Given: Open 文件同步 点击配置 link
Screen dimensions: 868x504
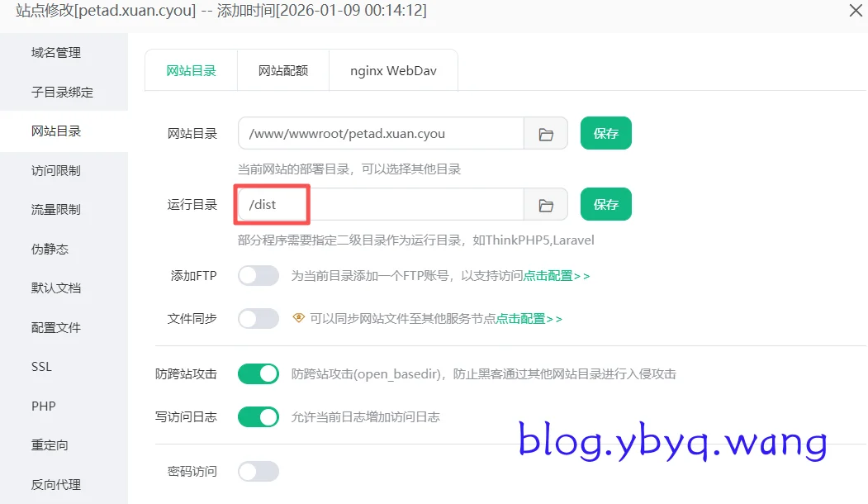Looking at the screenshot, I should [x=529, y=319].
